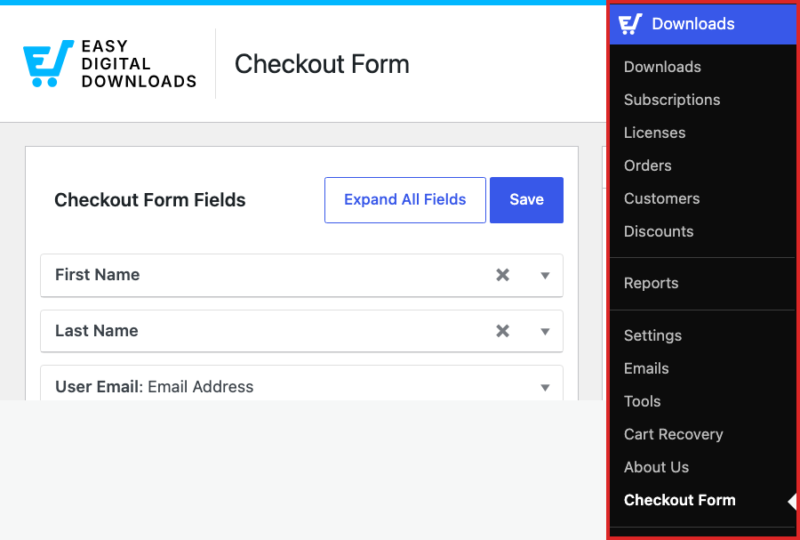Viewport: 800px width, 540px height.
Task: Remove the Last Name field with X
Action: coord(503,331)
